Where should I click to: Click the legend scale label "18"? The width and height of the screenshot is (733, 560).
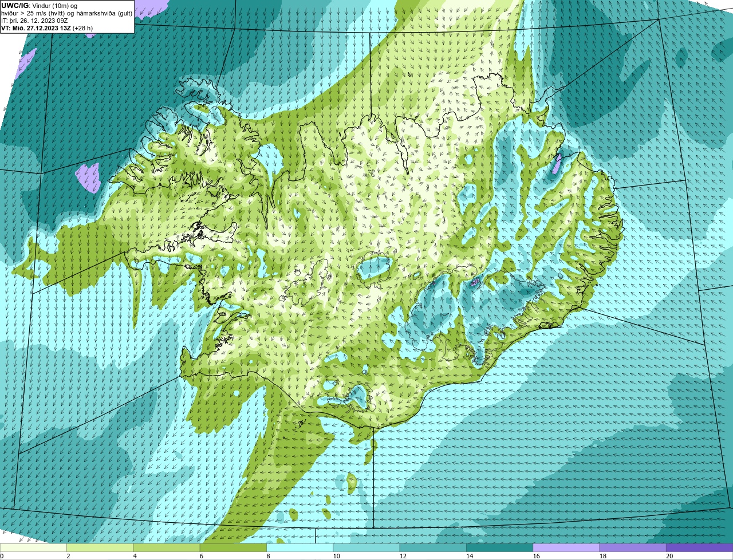tap(602, 556)
